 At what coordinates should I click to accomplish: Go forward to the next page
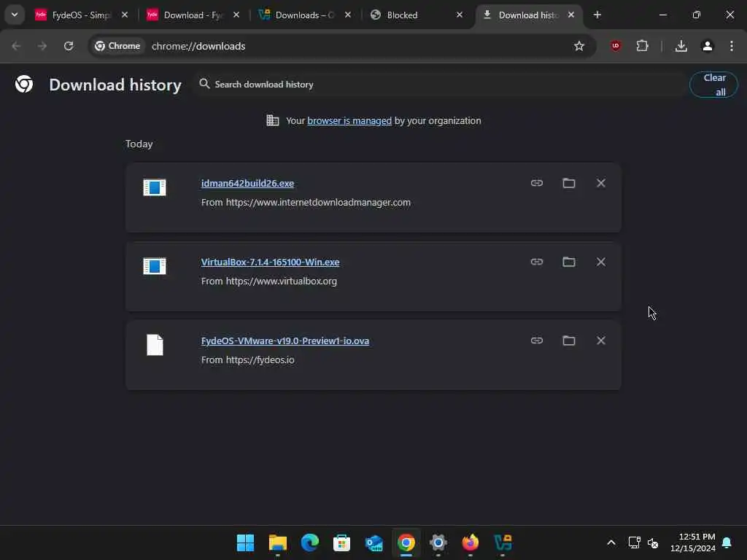click(42, 46)
